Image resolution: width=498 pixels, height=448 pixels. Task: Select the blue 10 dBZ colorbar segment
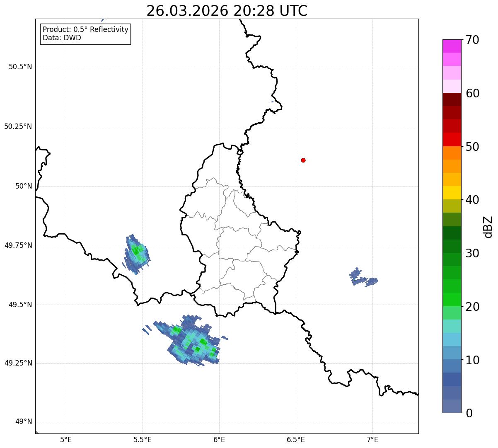tap(452, 366)
